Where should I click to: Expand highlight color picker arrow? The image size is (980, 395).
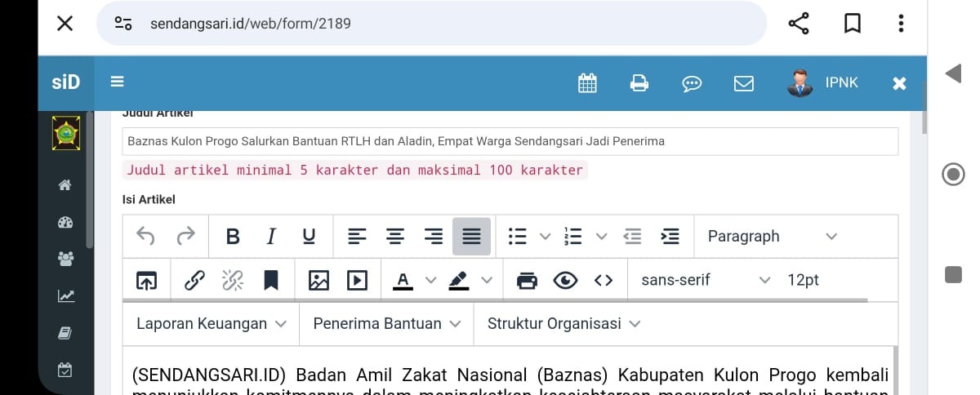click(488, 281)
